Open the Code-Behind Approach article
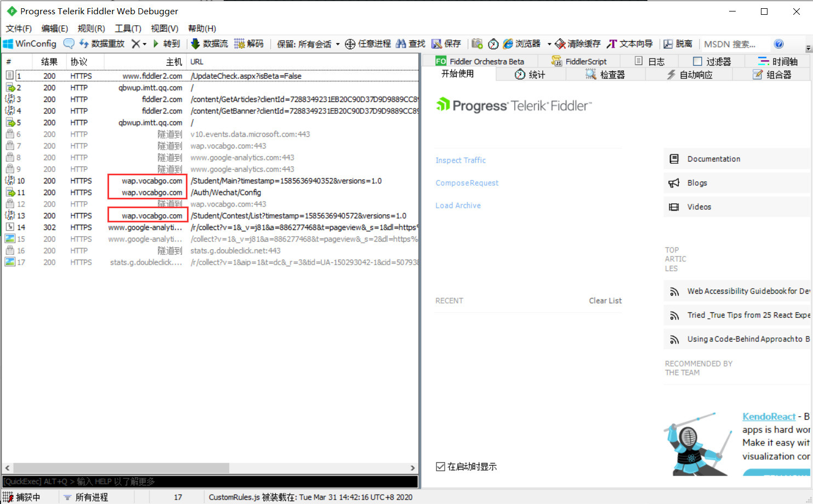 click(x=737, y=339)
